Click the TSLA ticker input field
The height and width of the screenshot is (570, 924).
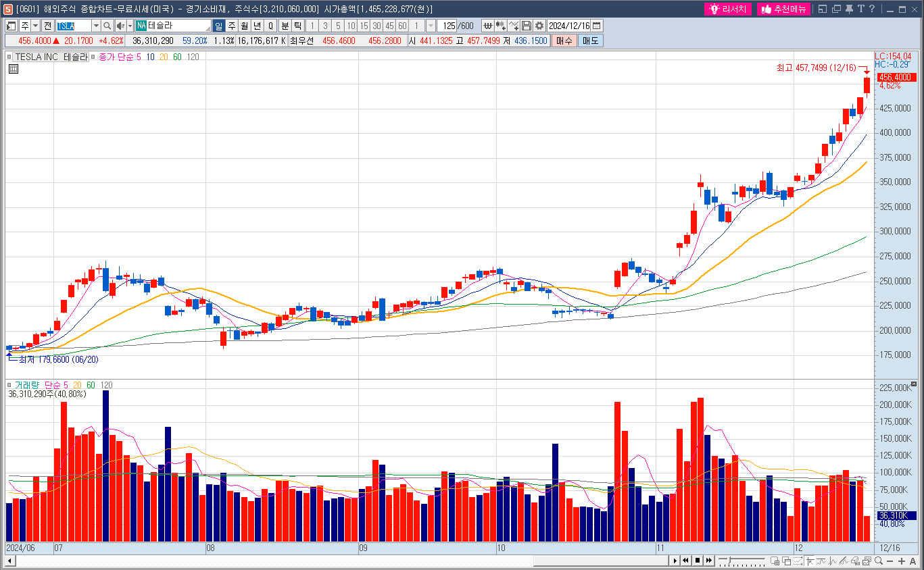(x=74, y=26)
